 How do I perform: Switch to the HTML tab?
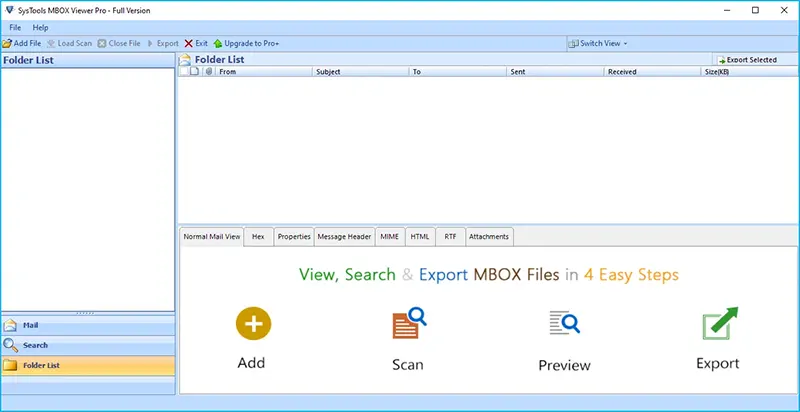click(420, 237)
